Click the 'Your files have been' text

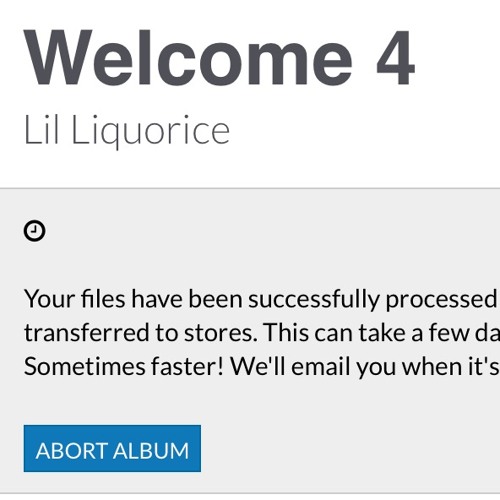point(133,299)
